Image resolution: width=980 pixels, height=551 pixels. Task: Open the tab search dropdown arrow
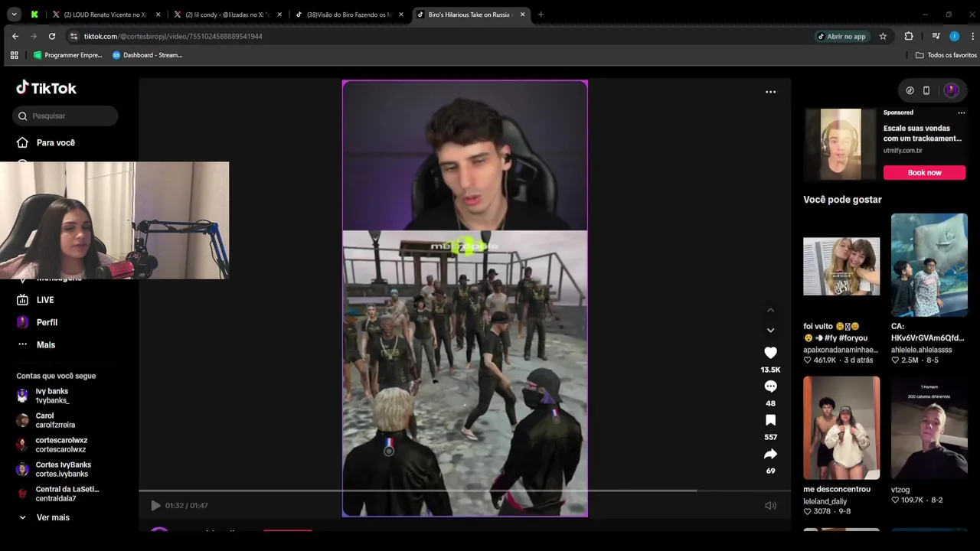(x=13, y=15)
